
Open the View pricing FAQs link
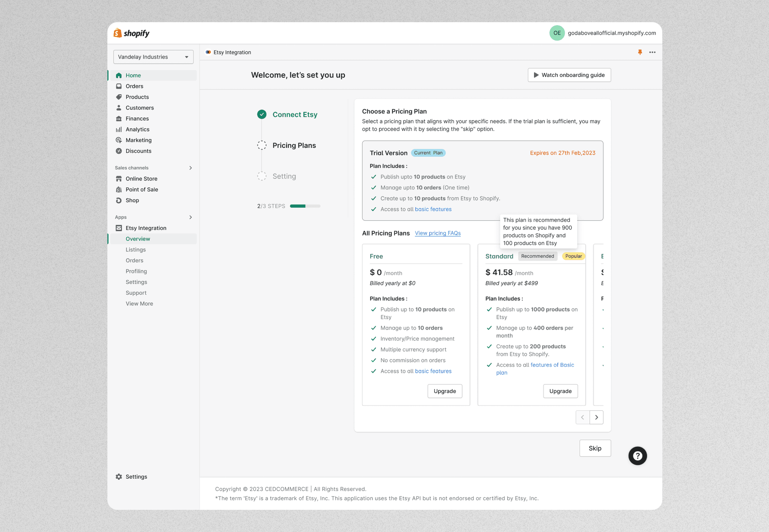tap(437, 233)
